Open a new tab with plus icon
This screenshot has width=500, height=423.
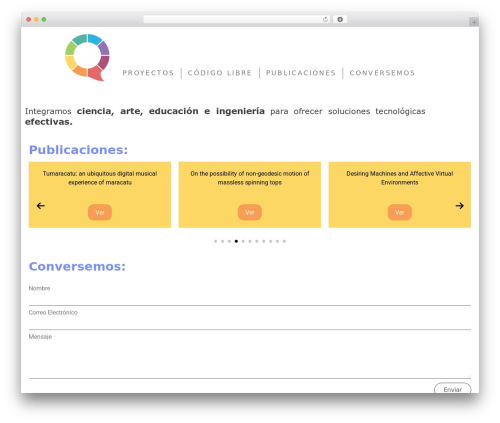[x=474, y=22]
